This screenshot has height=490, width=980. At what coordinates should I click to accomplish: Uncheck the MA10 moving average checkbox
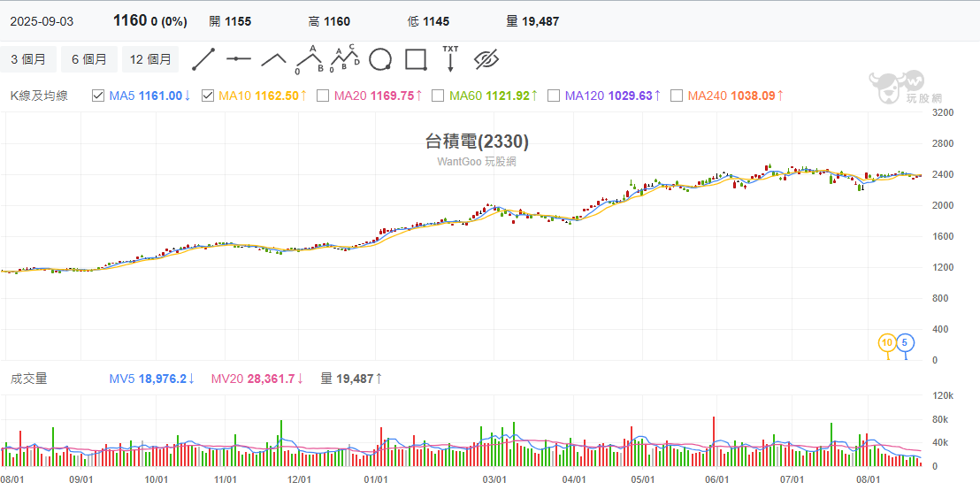[x=208, y=96]
